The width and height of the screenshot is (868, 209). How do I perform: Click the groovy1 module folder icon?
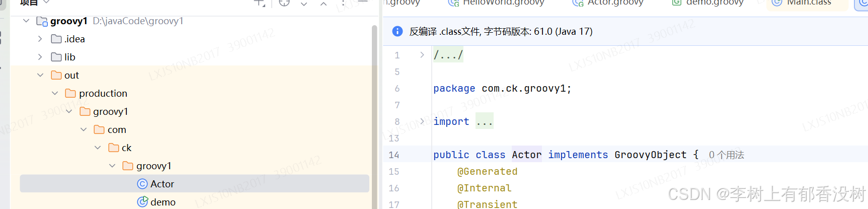(42, 21)
